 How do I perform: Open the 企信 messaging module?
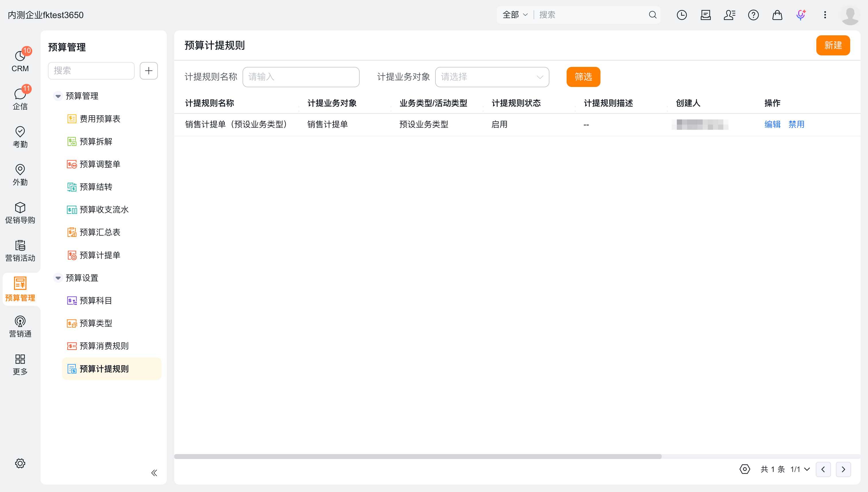(20, 98)
